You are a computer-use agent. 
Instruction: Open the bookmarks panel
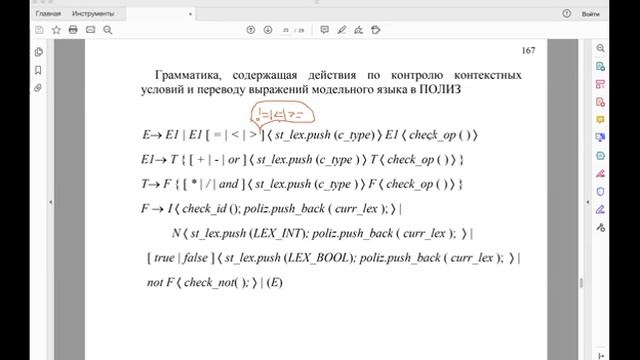38,70
